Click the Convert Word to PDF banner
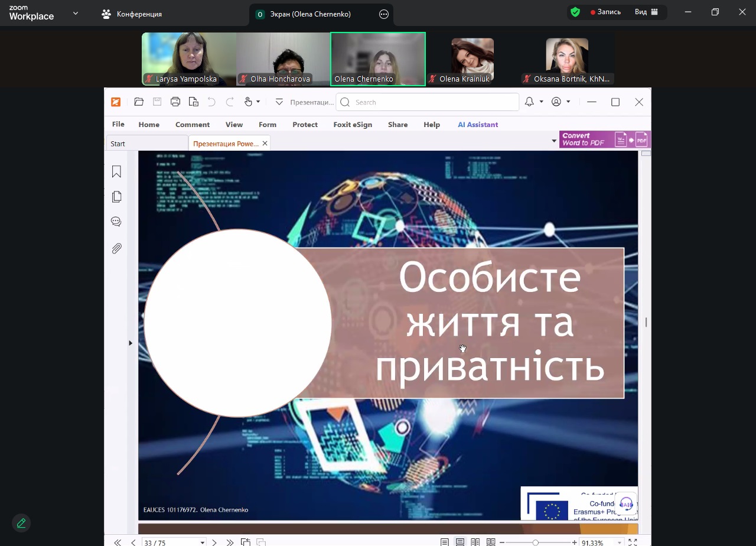Screen dimensions: 756x546 [x=604, y=139]
